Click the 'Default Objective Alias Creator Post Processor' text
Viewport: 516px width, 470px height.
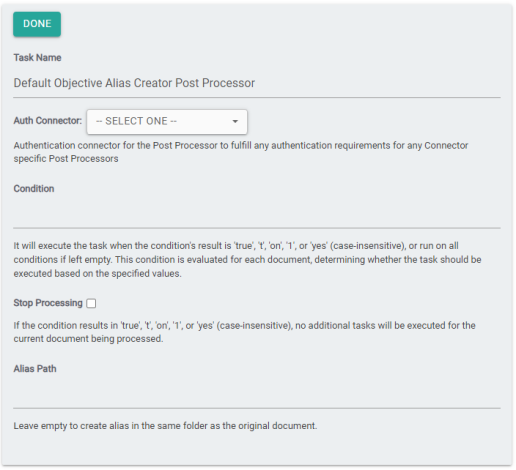tap(134, 83)
